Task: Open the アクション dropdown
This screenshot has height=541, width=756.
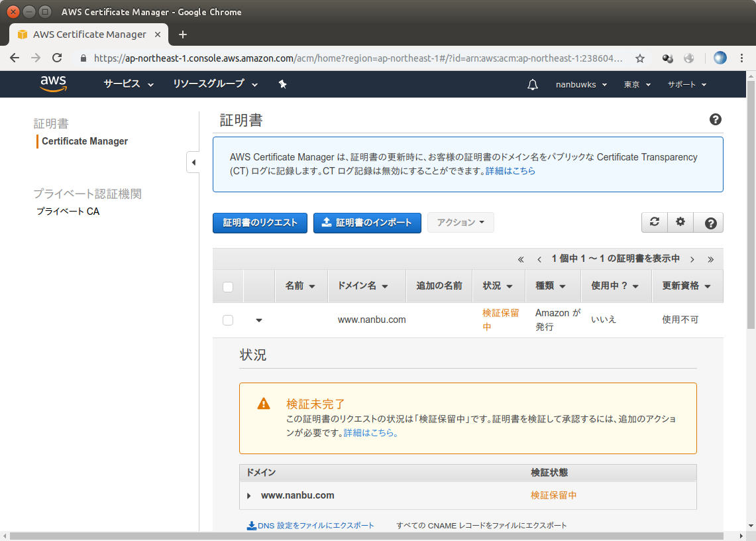Action: click(460, 222)
